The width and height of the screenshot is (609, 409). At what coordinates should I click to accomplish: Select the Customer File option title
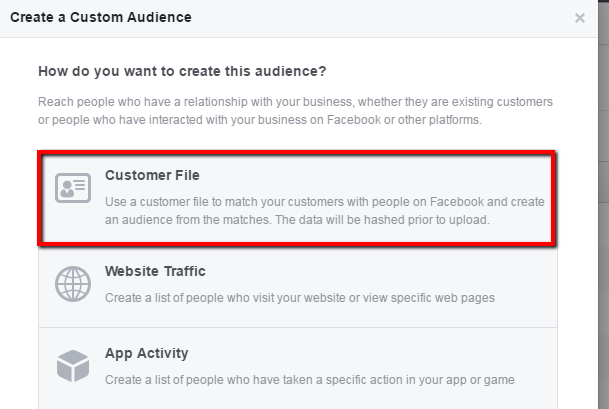152,176
